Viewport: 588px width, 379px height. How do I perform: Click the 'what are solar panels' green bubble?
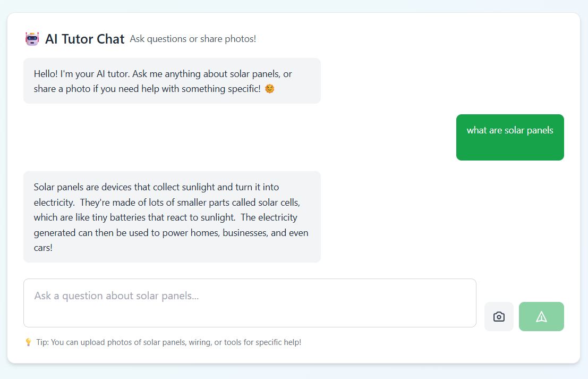[x=510, y=137]
